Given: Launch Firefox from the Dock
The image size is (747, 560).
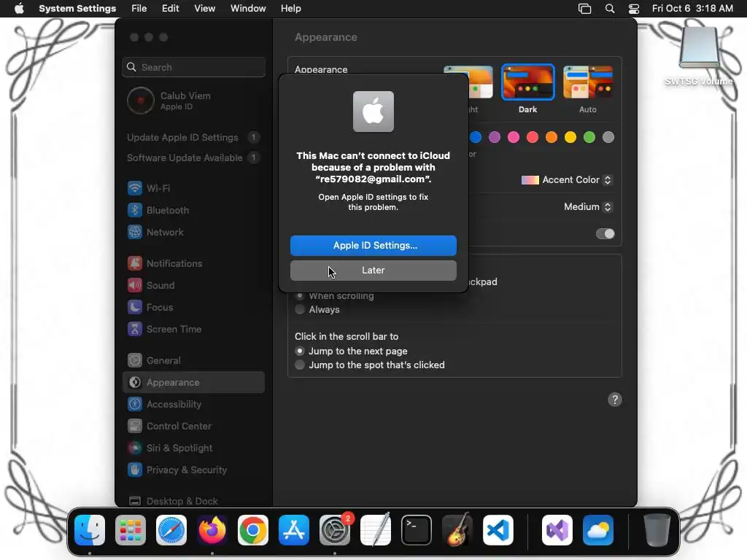Looking at the screenshot, I should pos(212,530).
